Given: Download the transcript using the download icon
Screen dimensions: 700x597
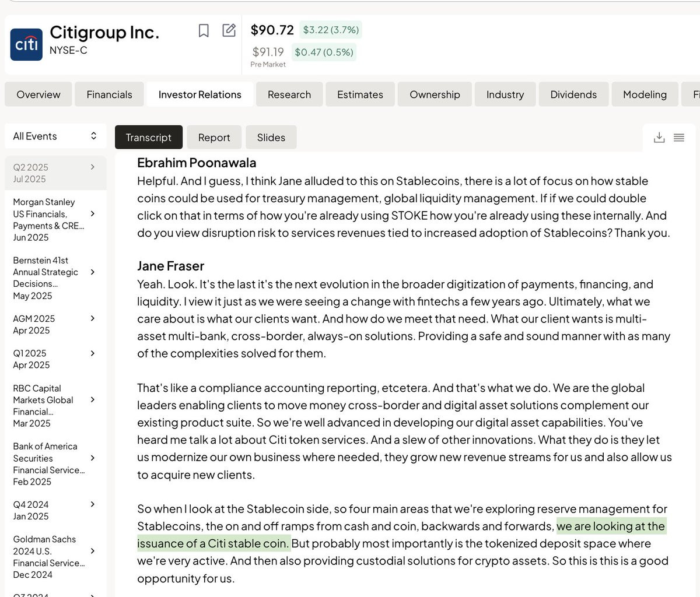Looking at the screenshot, I should coord(659,138).
